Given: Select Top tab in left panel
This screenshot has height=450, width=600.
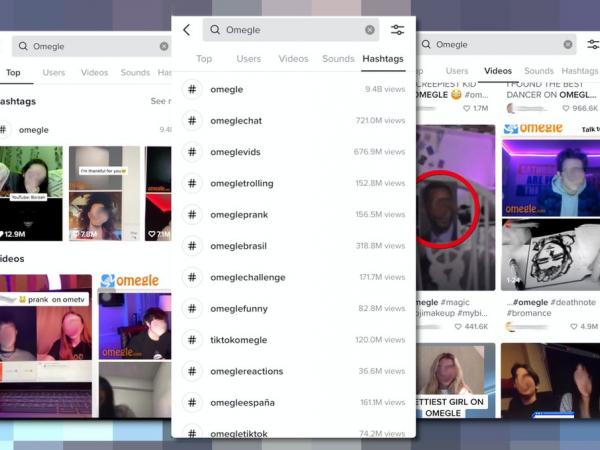Looking at the screenshot, I should (x=13, y=73).
